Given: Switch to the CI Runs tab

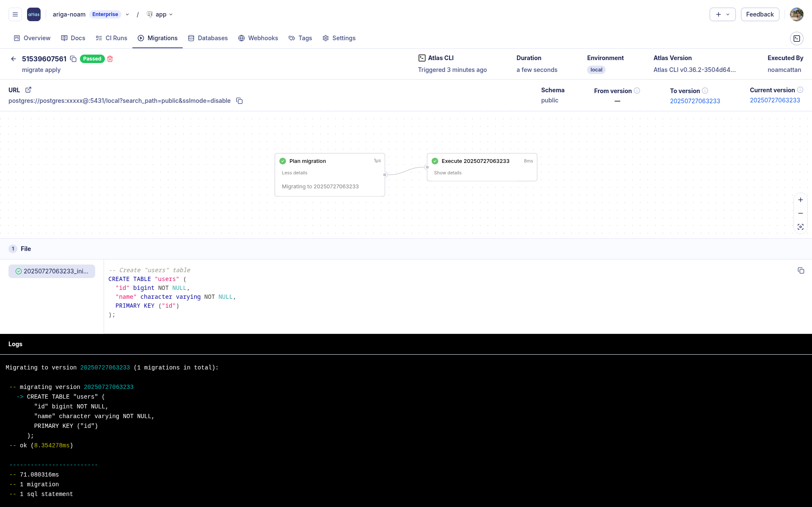Looking at the screenshot, I should click(111, 38).
